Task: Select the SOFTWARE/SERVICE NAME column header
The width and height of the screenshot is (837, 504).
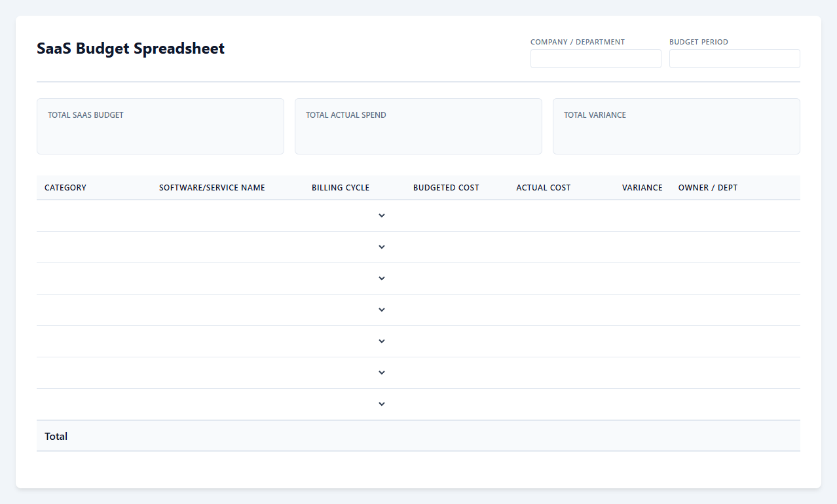Action: point(212,188)
